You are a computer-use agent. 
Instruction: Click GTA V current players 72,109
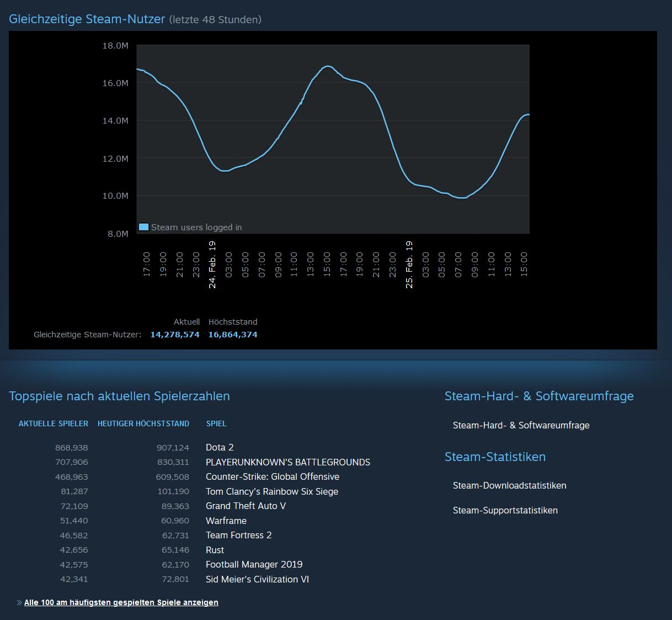74,506
